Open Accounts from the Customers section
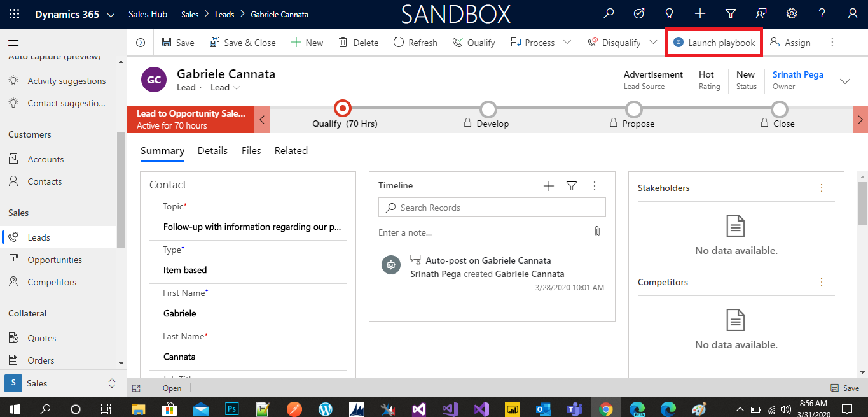 (x=46, y=159)
